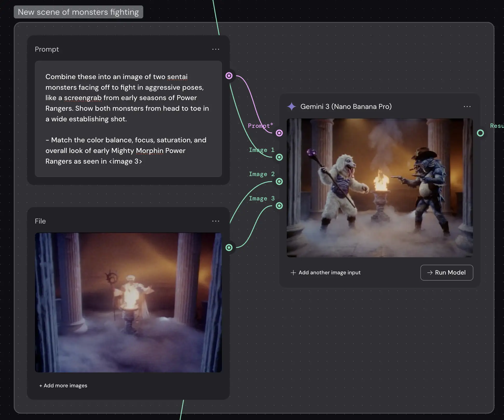Click Add another image input
Image resolution: width=504 pixels, height=420 pixels.
(326, 272)
